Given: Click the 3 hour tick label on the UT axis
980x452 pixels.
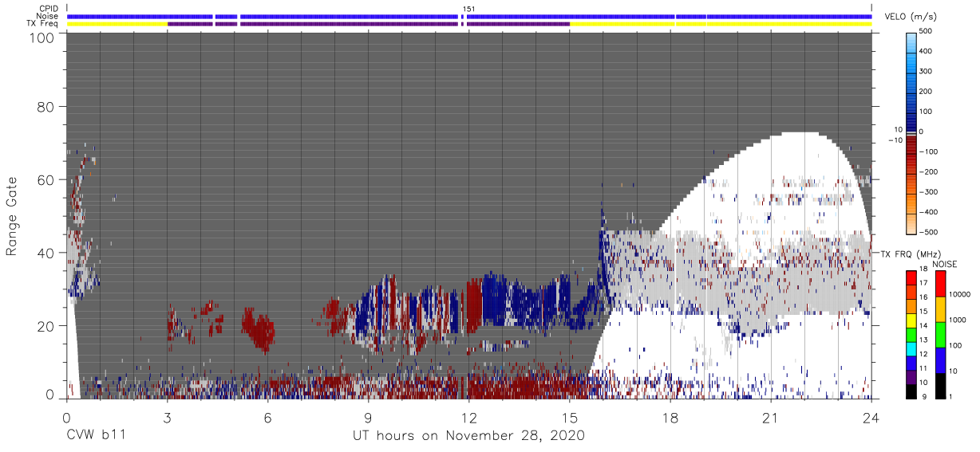Looking at the screenshot, I should pos(168,417).
